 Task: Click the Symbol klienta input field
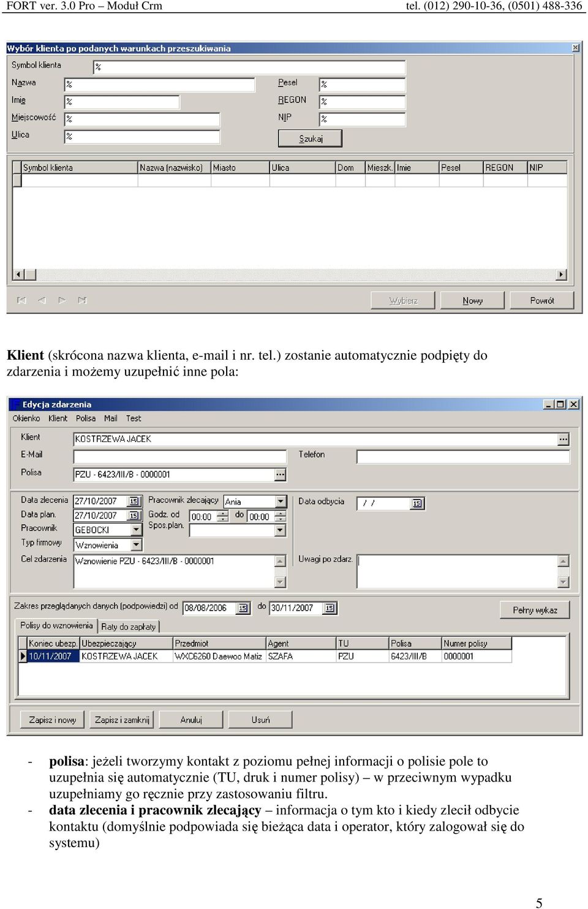(249, 67)
